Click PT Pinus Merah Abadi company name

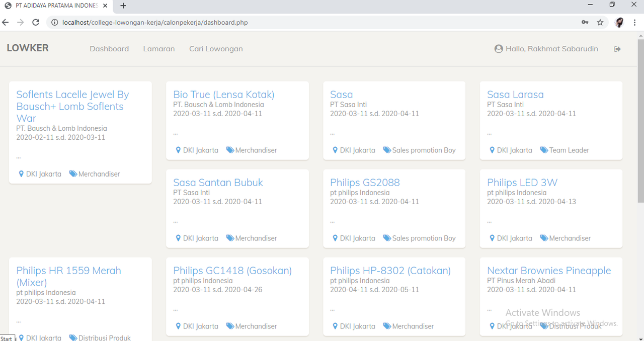521,281
